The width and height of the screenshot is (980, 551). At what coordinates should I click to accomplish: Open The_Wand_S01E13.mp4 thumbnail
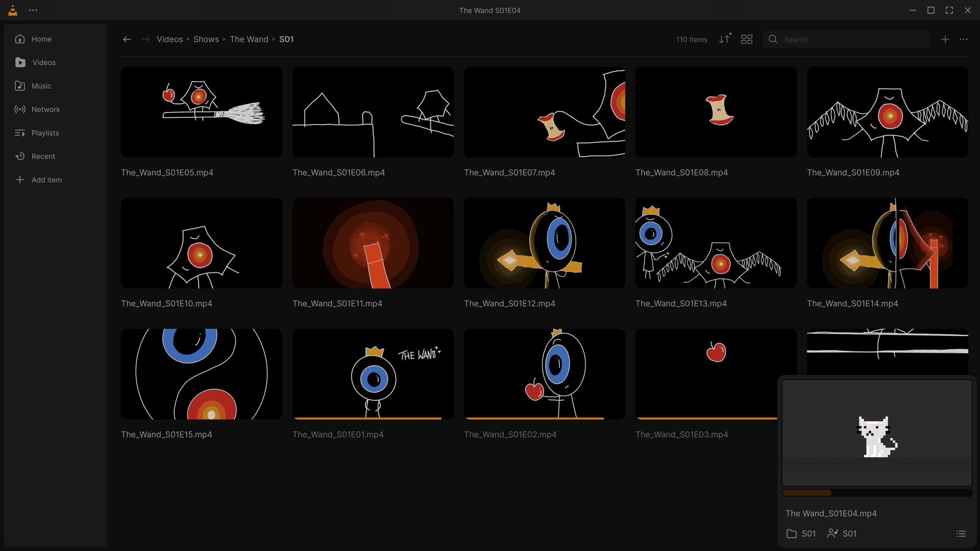716,243
